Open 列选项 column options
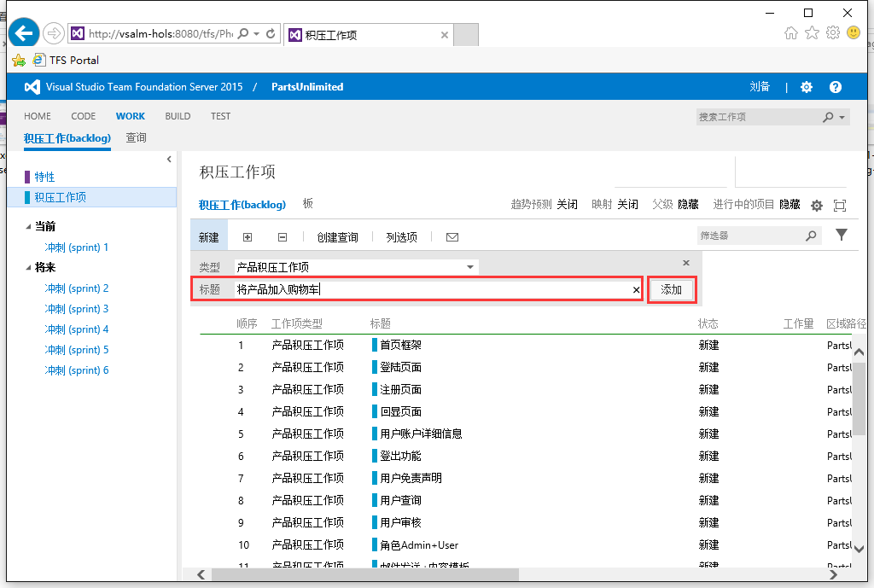 click(x=401, y=237)
